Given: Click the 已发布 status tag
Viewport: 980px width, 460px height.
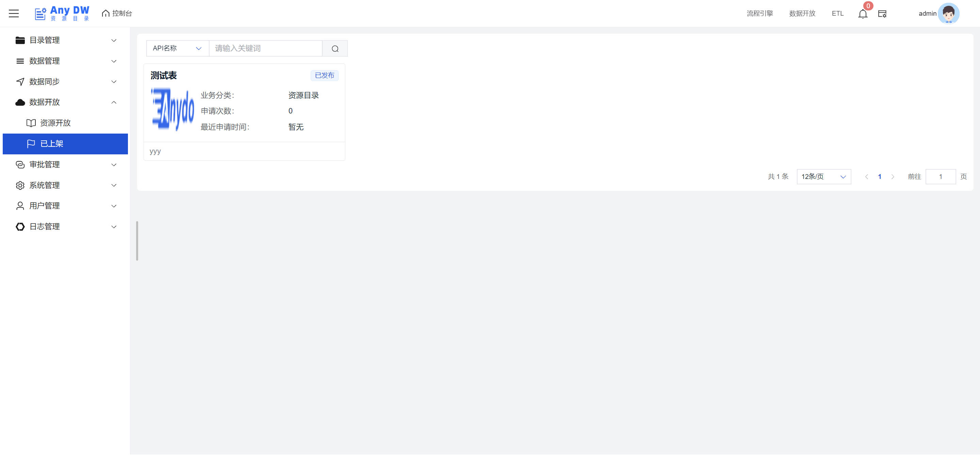Looking at the screenshot, I should (x=324, y=75).
